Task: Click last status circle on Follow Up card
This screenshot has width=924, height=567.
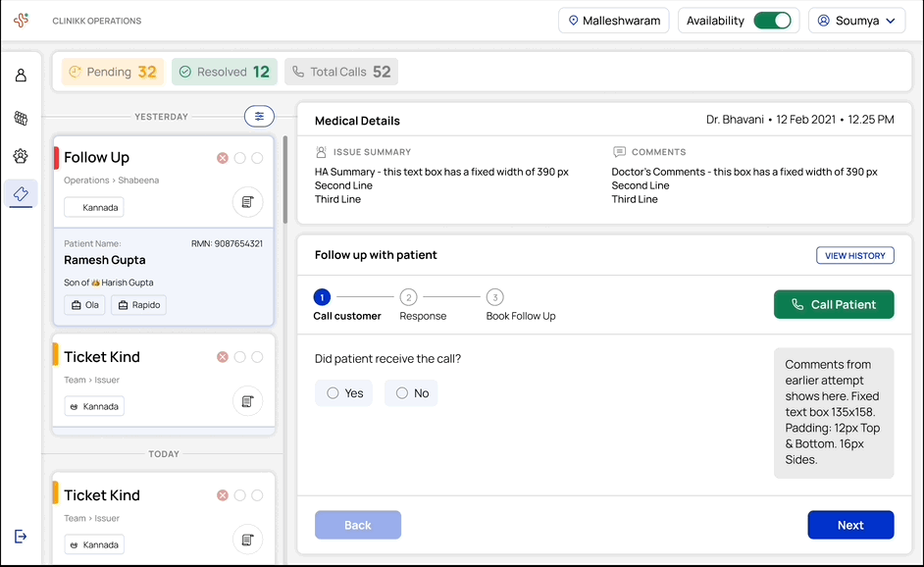Action: [258, 158]
